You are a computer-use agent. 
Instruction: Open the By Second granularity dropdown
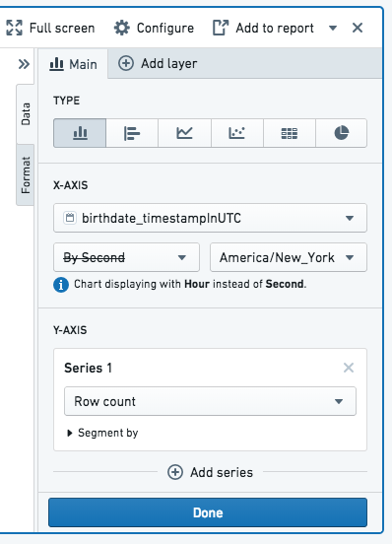[x=126, y=257]
